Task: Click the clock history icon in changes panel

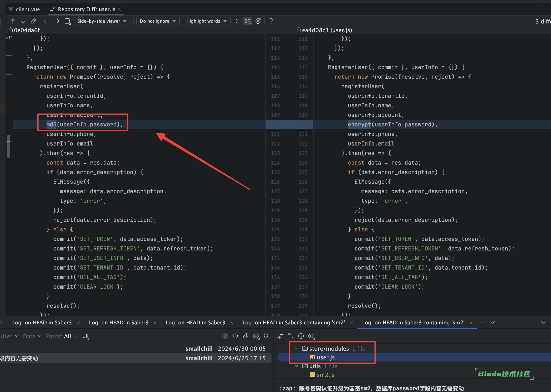Action: tap(301, 336)
